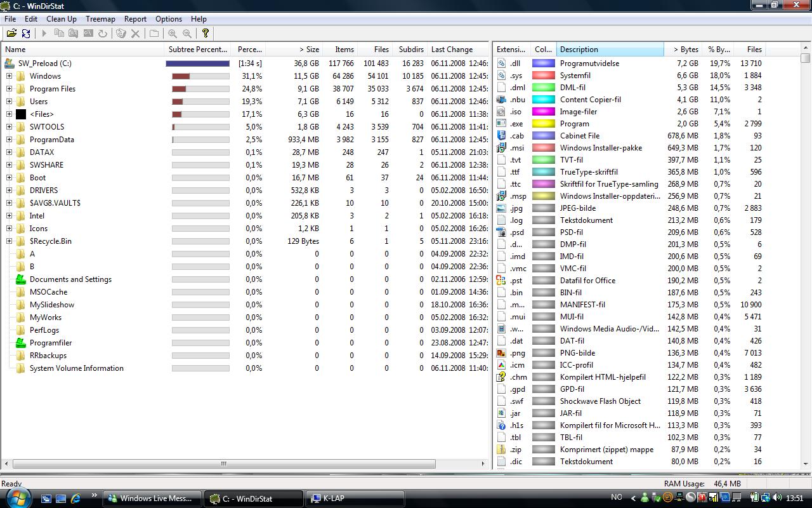Click the yellow color swatch for .exe
This screenshot has height=508, width=812.
(x=543, y=124)
